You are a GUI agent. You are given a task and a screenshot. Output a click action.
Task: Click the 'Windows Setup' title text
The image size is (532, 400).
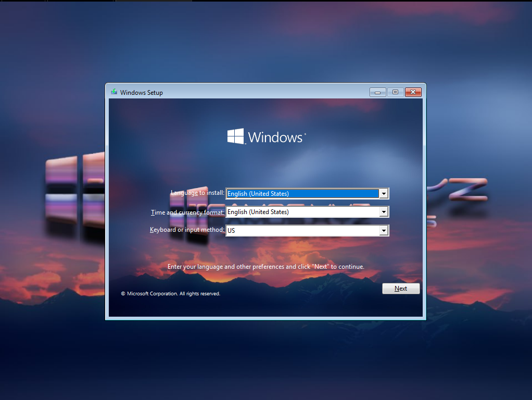[142, 93]
